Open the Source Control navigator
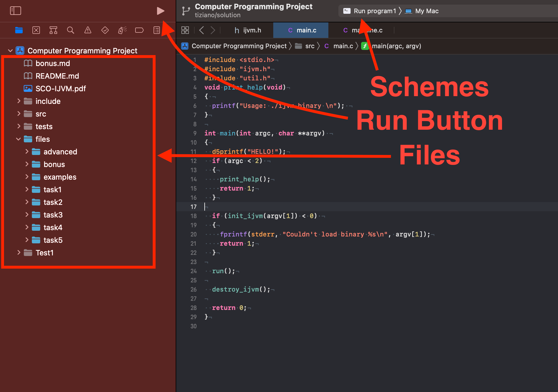This screenshot has height=392, width=558. point(36,30)
